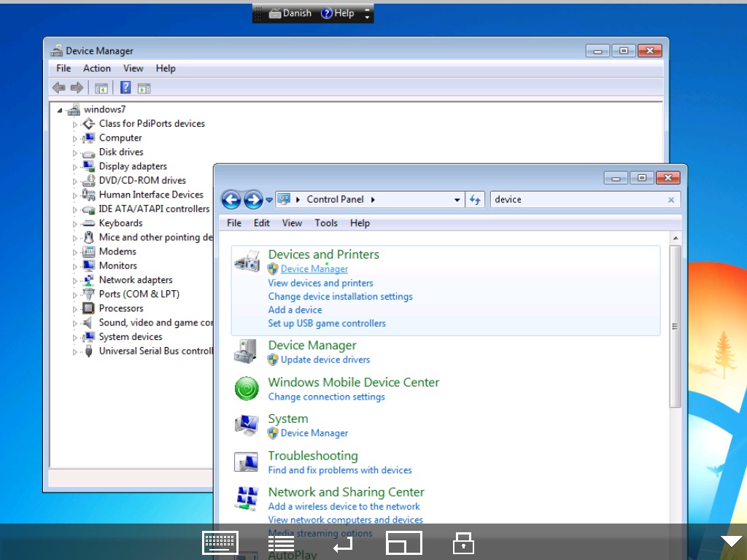Open the Device Manager View menu
Image resolution: width=747 pixels, height=560 pixels.
pyautogui.click(x=133, y=68)
